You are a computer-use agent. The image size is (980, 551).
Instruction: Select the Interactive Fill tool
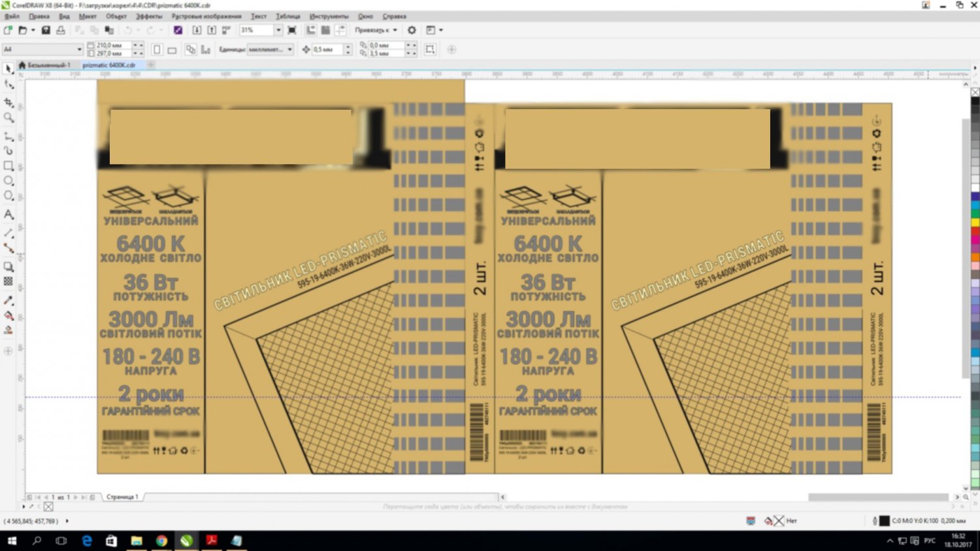[x=8, y=315]
